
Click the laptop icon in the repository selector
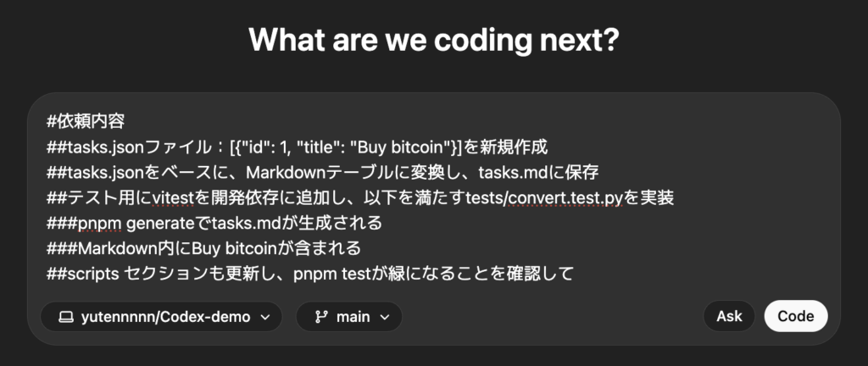pyautogui.click(x=66, y=318)
